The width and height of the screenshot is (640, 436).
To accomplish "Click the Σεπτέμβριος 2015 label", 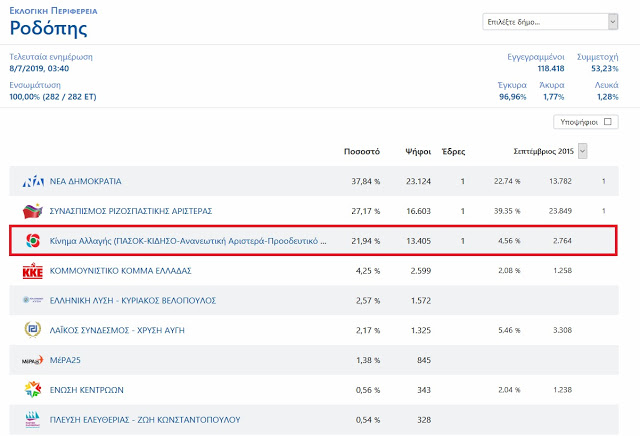I will click(x=544, y=151).
